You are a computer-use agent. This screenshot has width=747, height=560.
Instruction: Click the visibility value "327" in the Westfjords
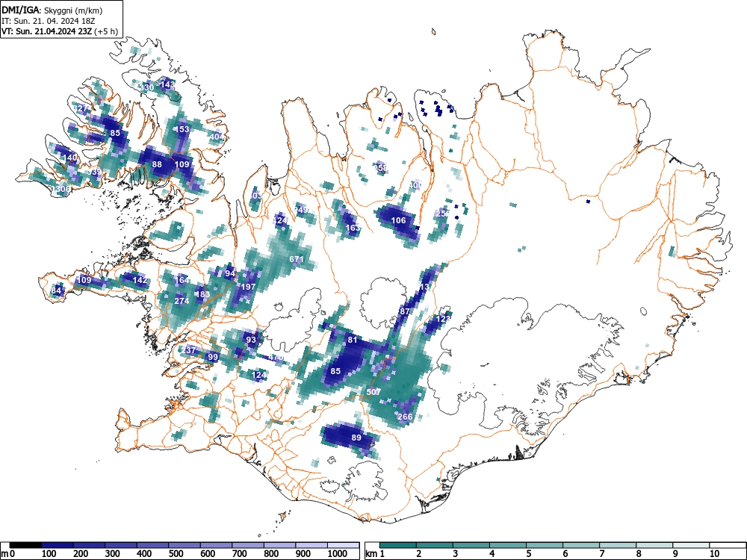click(81, 108)
